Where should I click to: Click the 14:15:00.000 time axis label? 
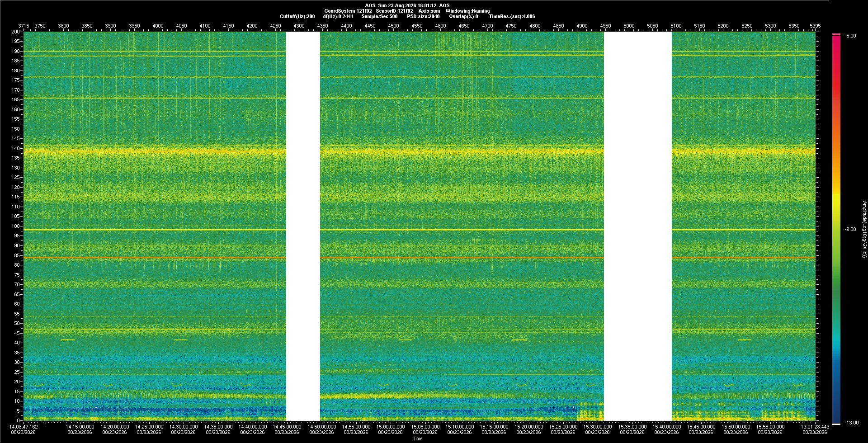[x=80, y=427]
